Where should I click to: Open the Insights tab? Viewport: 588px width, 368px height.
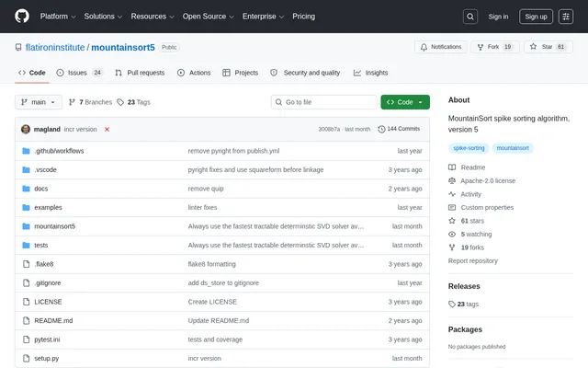click(x=370, y=73)
